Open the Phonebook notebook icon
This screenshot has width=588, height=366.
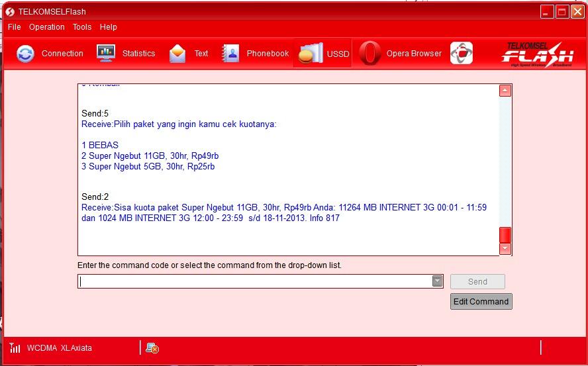230,53
